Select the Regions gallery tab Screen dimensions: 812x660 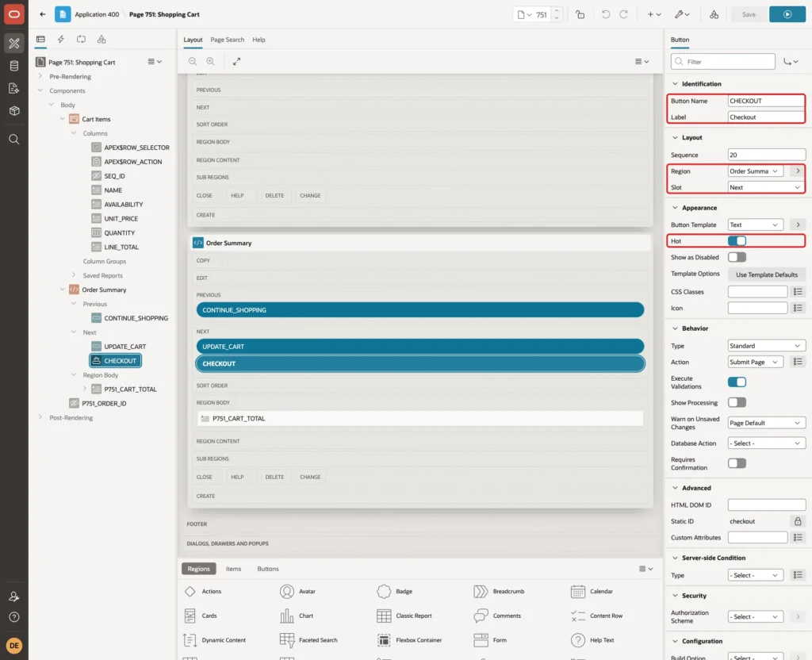(x=198, y=569)
